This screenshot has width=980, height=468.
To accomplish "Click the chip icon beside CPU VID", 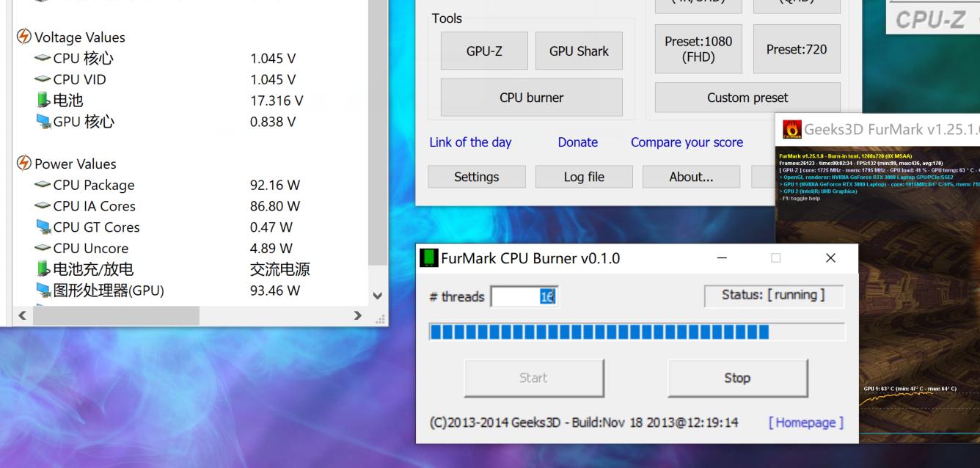I will pos(43,79).
